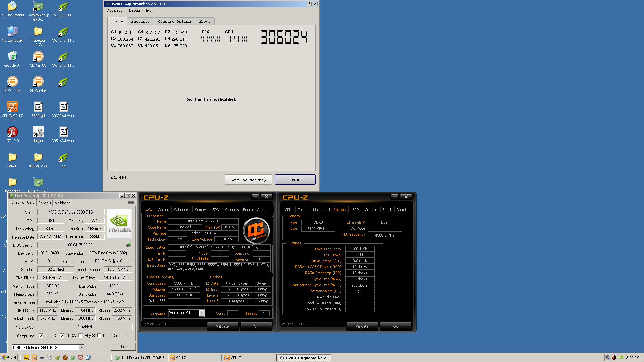Screen dimensions: 644x362
Task: Click orange Z quick launch icon in taskbar
Action: pos(34,358)
